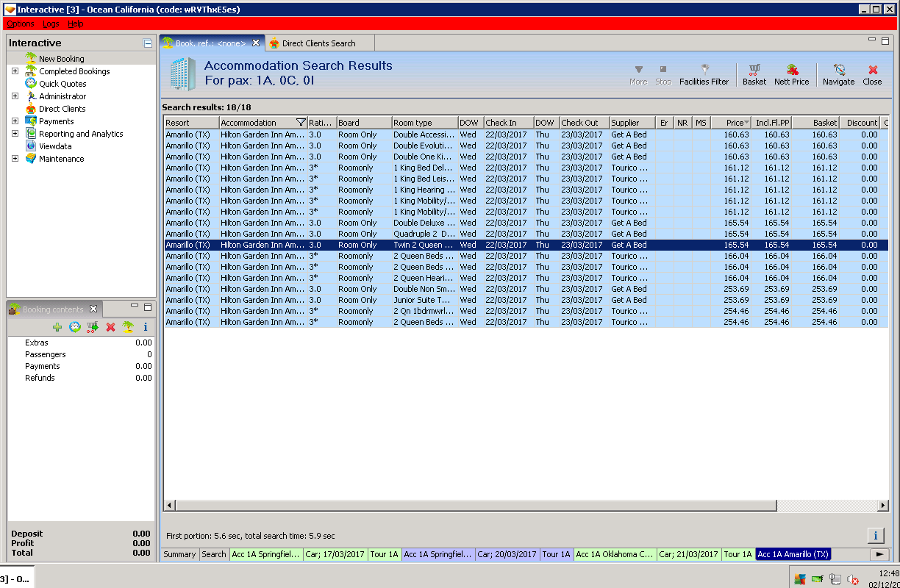Click the cart with green arrow icon
The image size is (900, 588).
click(x=93, y=327)
